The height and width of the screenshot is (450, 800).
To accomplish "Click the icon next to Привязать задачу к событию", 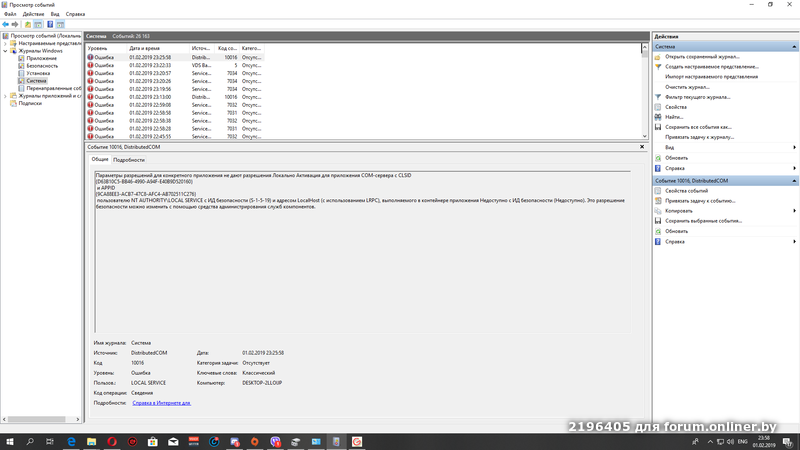I will pyautogui.click(x=658, y=201).
